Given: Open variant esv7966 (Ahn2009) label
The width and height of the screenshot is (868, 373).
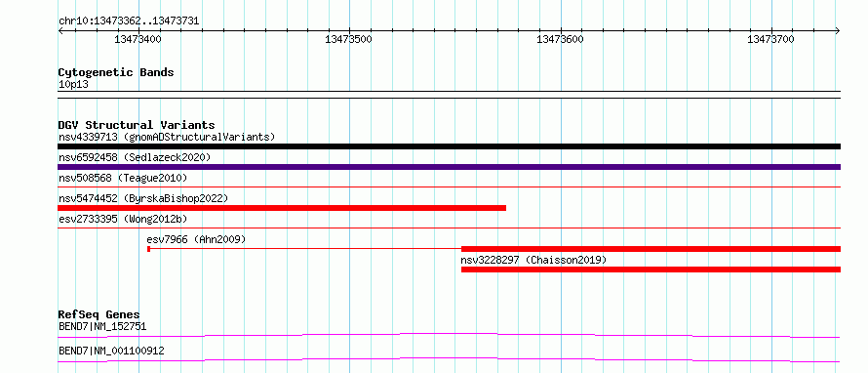Looking at the screenshot, I should pyautogui.click(x=196, y=239).
